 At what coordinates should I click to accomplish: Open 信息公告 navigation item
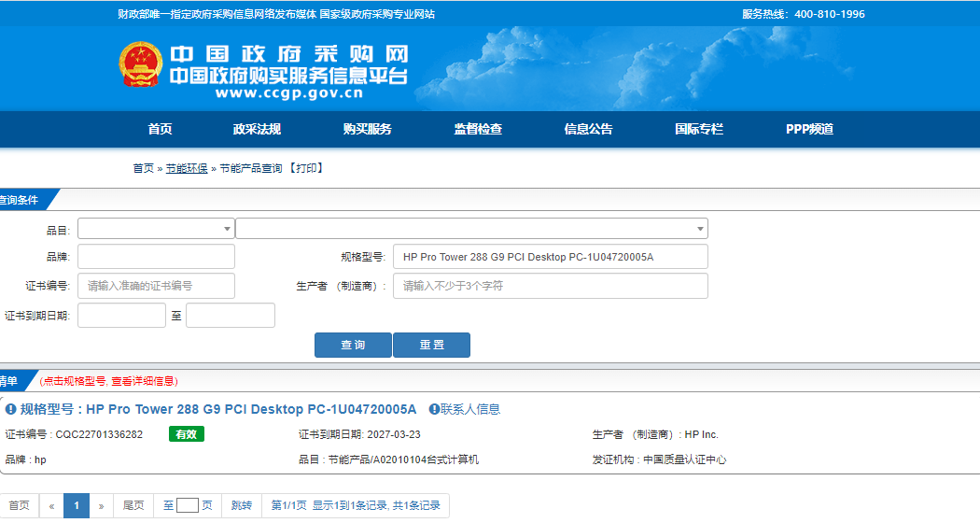589,129
